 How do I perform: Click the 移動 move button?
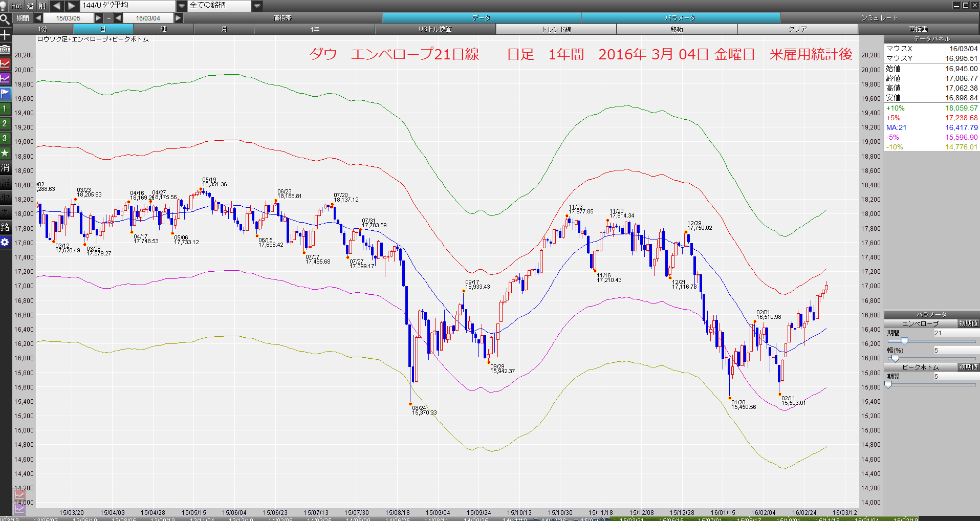tap(677, 29)
